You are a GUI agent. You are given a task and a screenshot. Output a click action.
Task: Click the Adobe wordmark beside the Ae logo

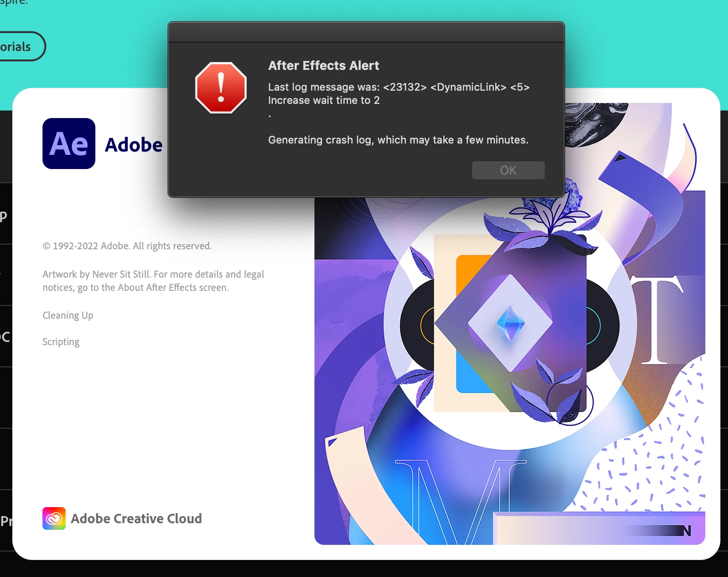tap(134, 145)
